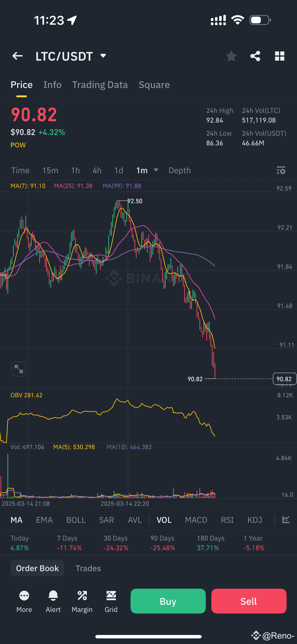Viewport: 297px width, 644px height.
Task: Open the share icon
Action: [255, 56]
